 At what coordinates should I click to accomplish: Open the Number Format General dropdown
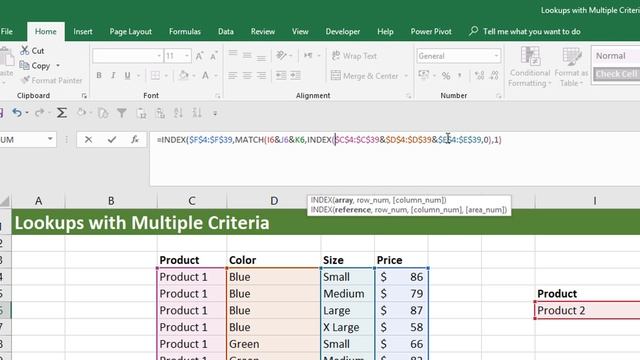coord(496,56)
